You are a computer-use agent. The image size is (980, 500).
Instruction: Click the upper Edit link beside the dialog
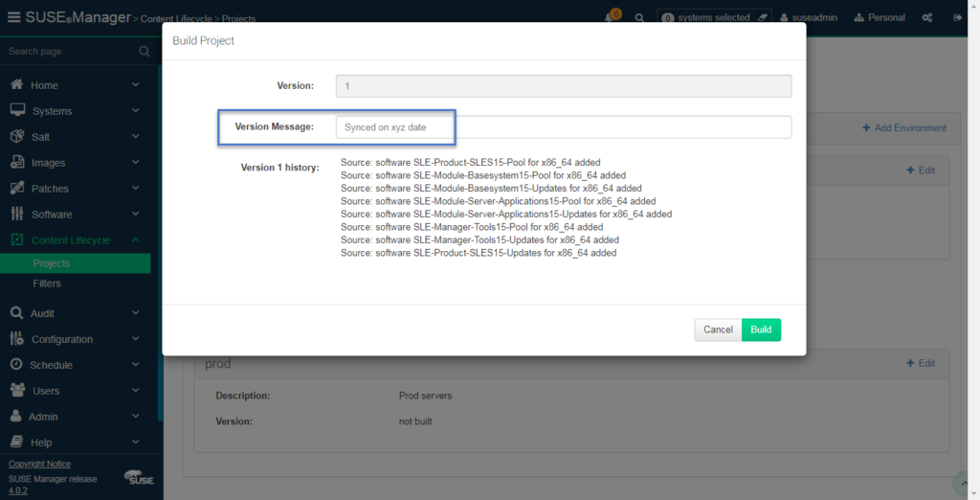(921, 170)
